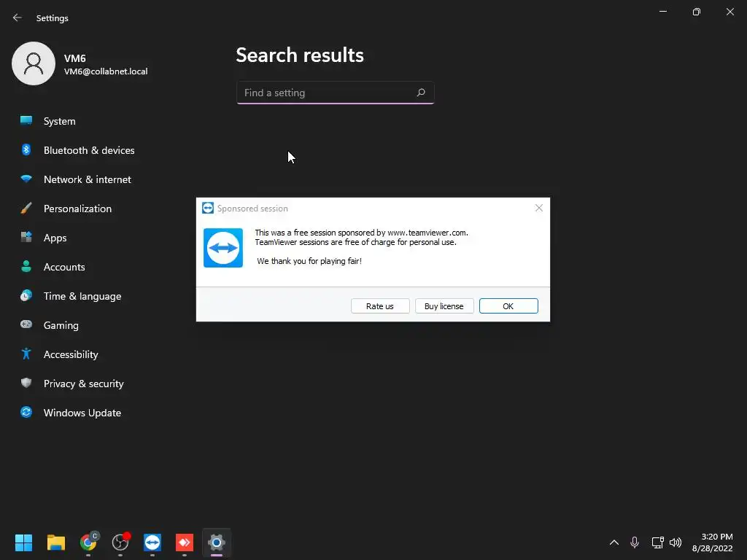This screenshot has height=560, width=747.
Task: Focus the Find a setting field
Action: tap(335, 93)
